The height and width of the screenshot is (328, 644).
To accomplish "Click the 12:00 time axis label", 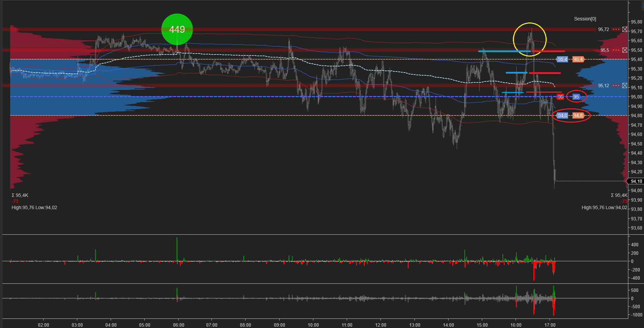I will 381,325.
